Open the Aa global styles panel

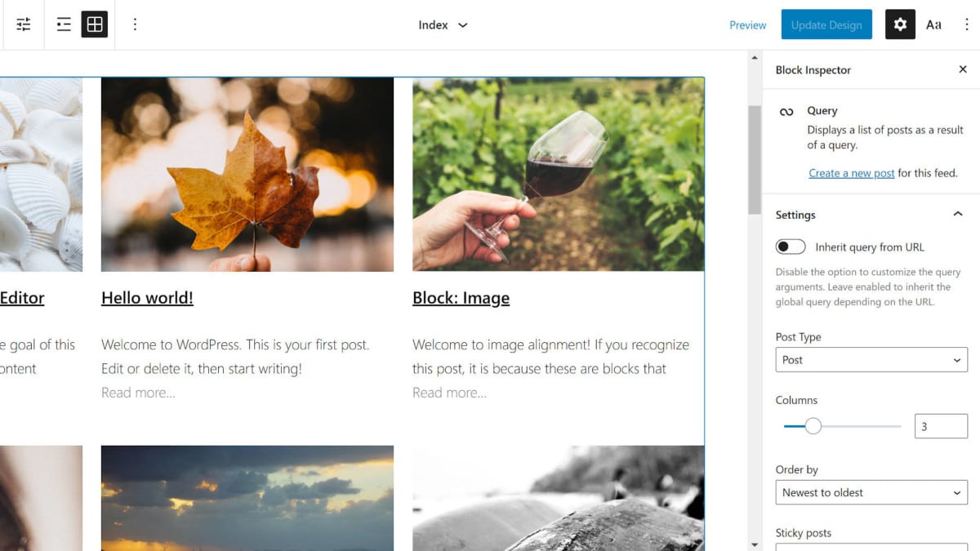tap(933, 24)
